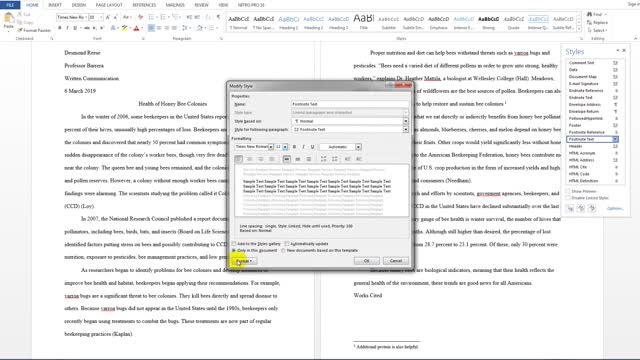Click Manage Styles icon in Styles pane
This screenshot has height=360, width=640.
592,209
